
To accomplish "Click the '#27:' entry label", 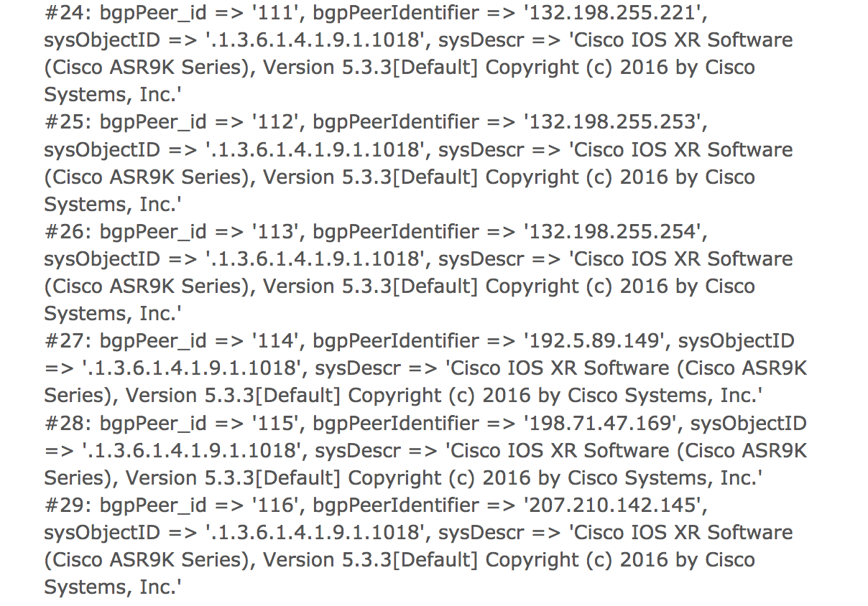I will (x=68, y=341).
